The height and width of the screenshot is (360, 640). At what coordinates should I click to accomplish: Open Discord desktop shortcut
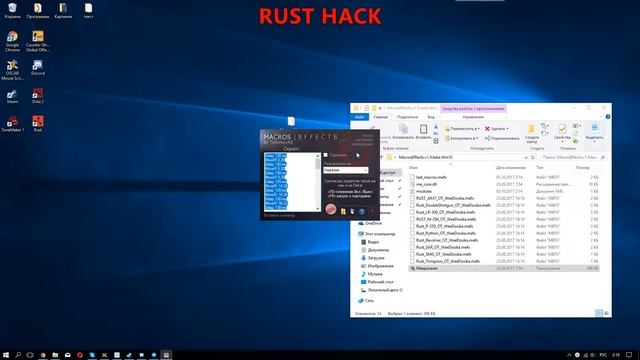click(38, 68)
